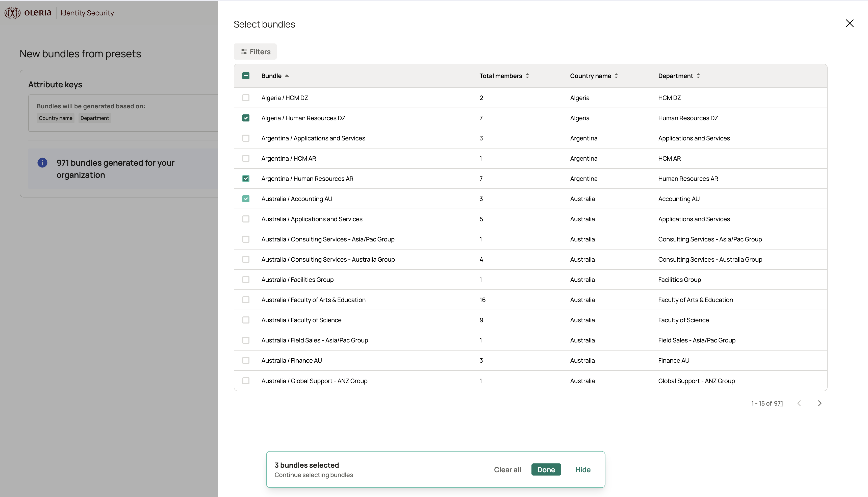
Task: Check Australia / Consulting Services - Australia Group
Action: [x=246, y=259]
